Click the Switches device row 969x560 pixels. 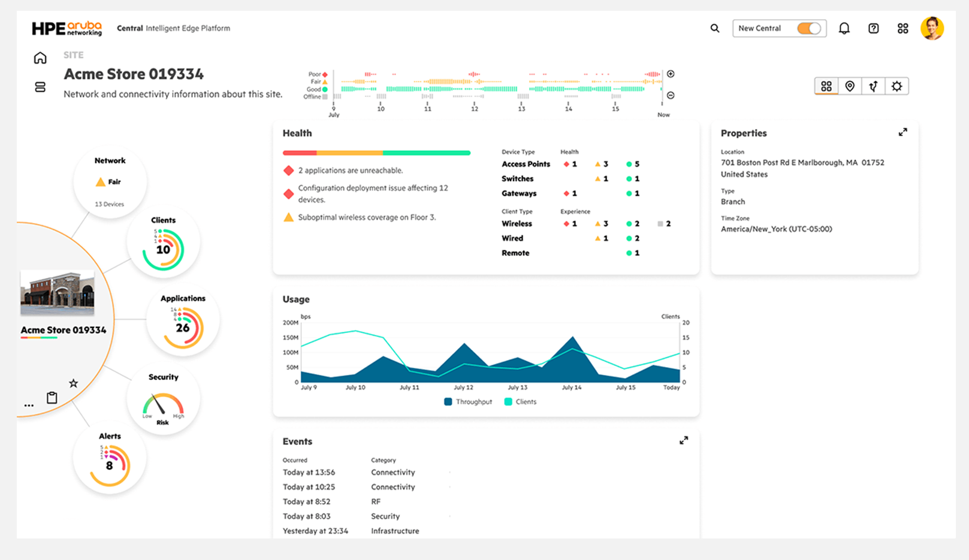[x=571, y=178]
